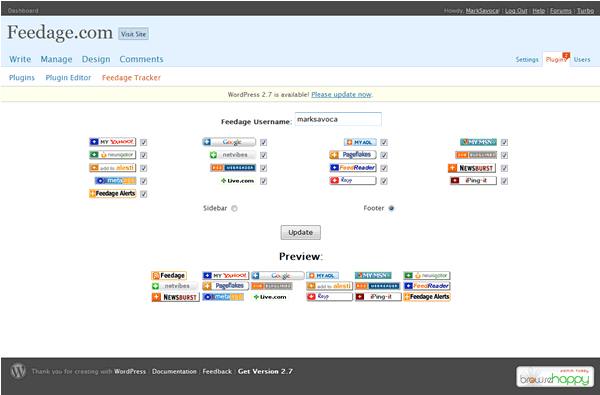Image resolution: width=600 pixels, height=395 pixels.
Task: Select the Feedage Tracker submenu item
Action: (131, 78)
